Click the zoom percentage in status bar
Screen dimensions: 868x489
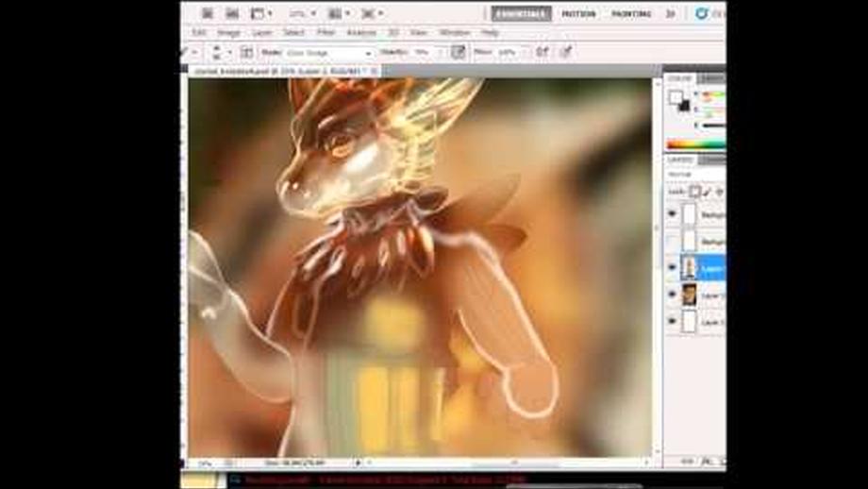pos(205,463)
